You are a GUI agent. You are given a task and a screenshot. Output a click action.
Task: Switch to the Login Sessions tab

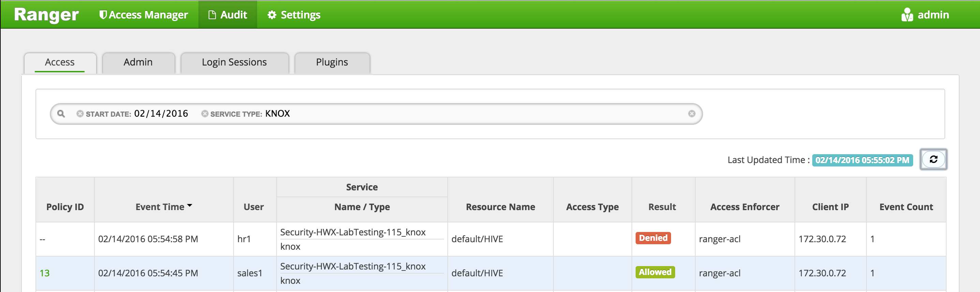[x=234, y=62]
